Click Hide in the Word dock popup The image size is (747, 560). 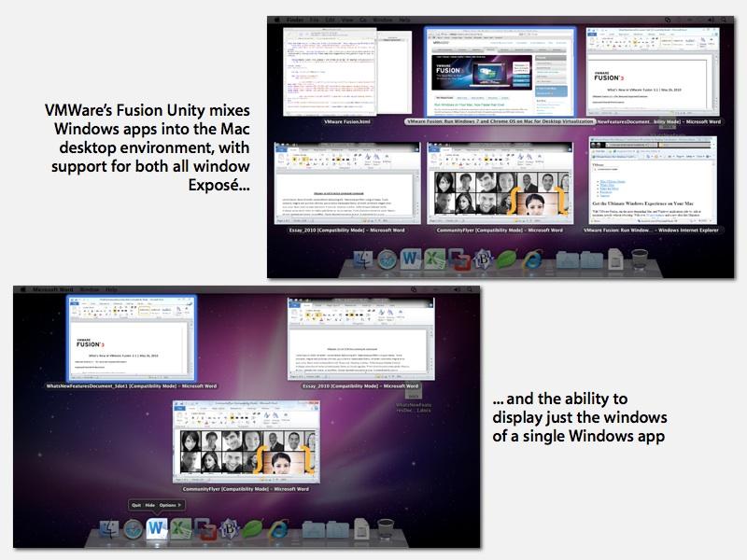click(x=150, y=505)
